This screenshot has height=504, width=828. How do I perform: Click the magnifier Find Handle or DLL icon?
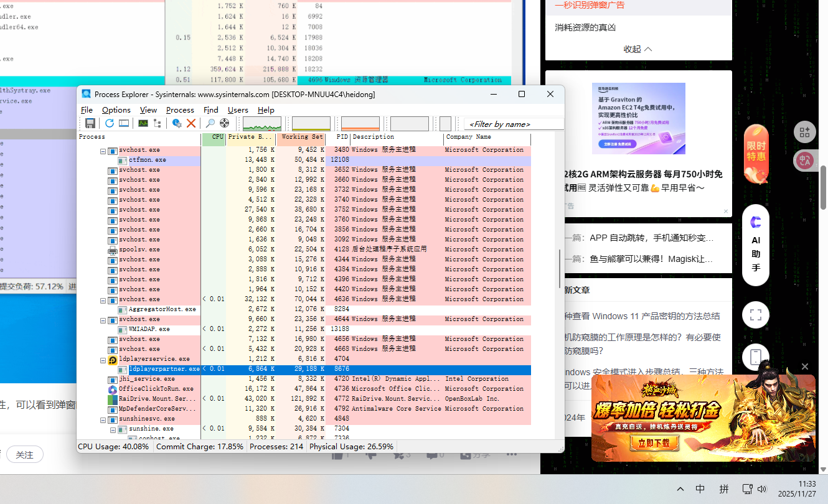pyautogui.click(x=210, y=123)
